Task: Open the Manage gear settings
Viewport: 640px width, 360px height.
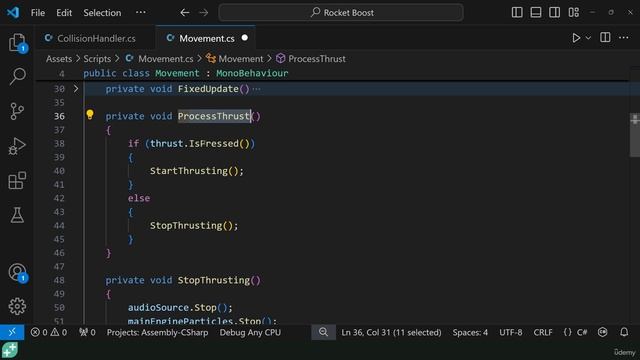Action: click(17, 306)
